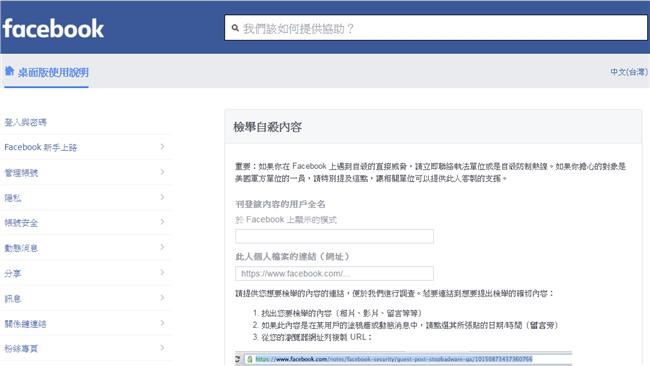The width and height of the screenshot is (650, 366).
Task: Change language via 中文(台灣) link
Action: 628,72
